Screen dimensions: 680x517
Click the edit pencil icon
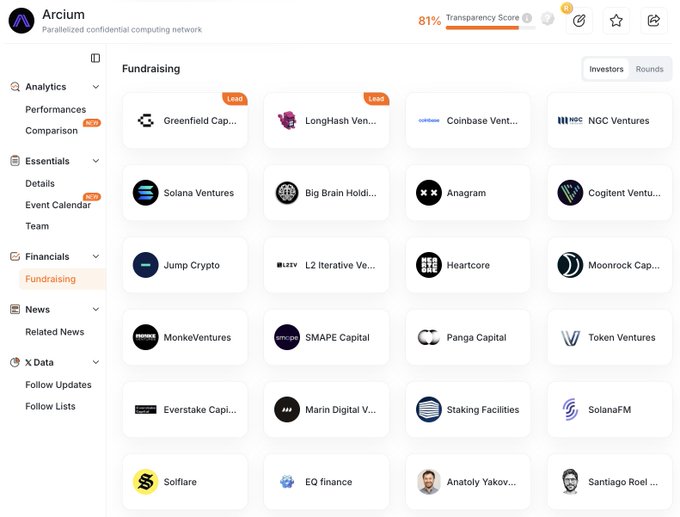[579, 20]
